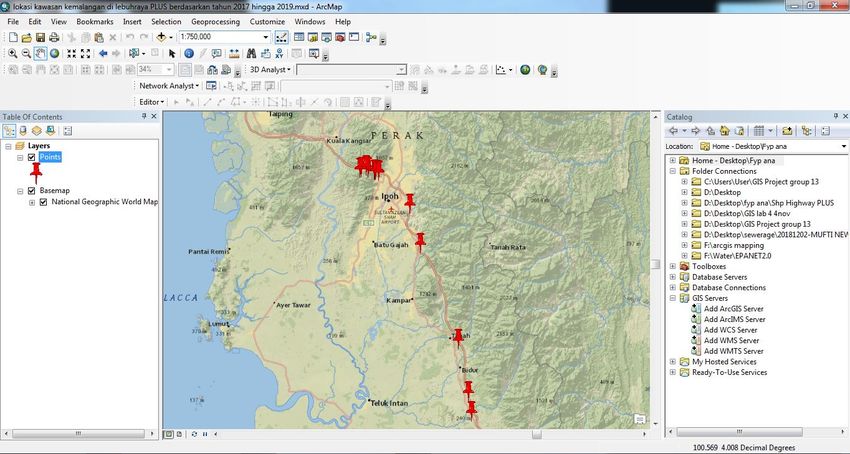This screenshot has width=850, height=454.
Task: Click the Full Extent globe icon
Action: pos(54,53)
